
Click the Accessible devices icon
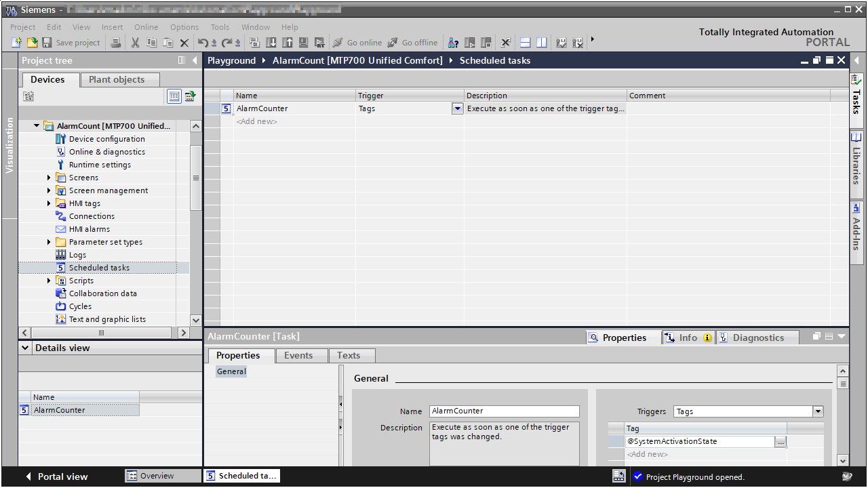click(454, 43)
